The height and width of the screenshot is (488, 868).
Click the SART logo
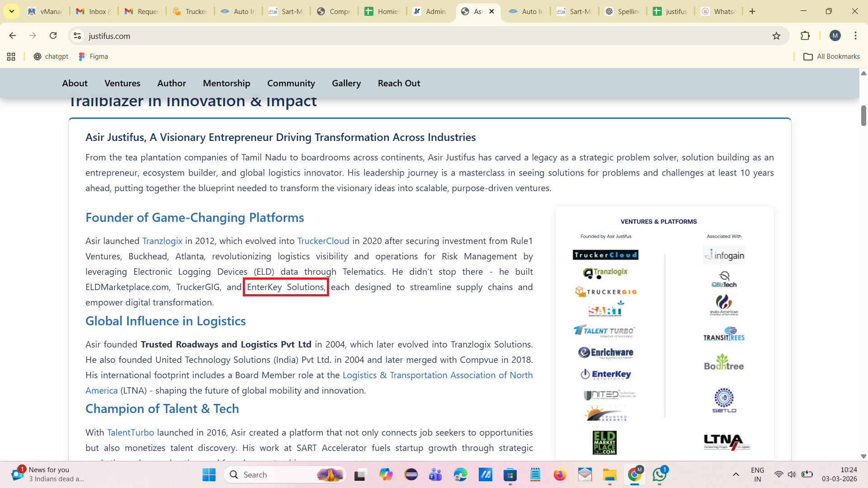606,309
